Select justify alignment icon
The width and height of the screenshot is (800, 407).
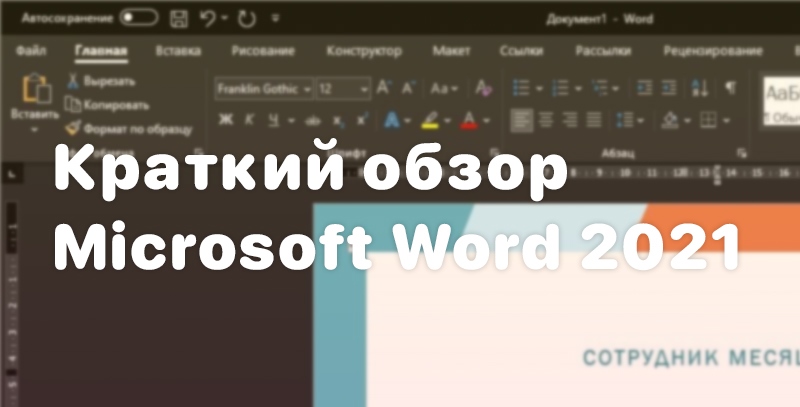coord(593,120)
